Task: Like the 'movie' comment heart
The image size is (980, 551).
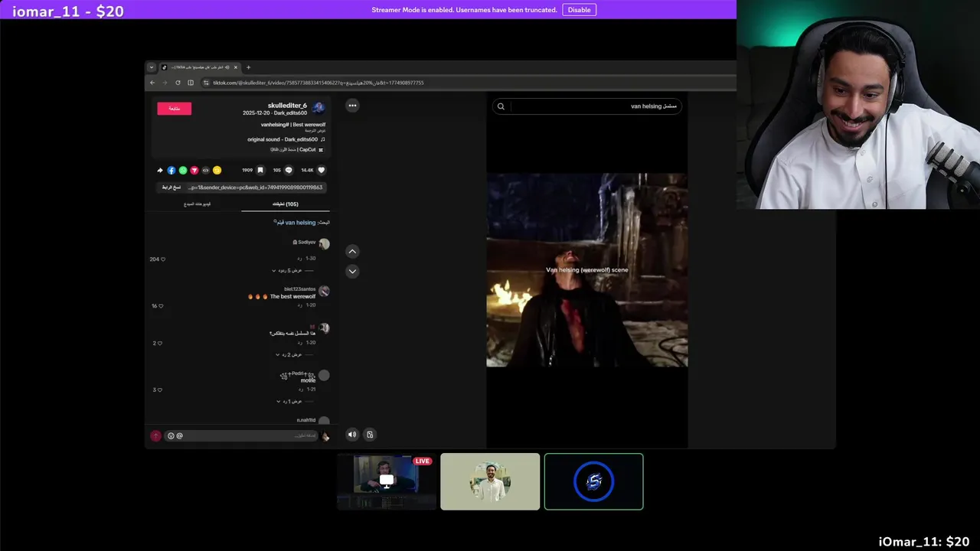Action: 160,390
